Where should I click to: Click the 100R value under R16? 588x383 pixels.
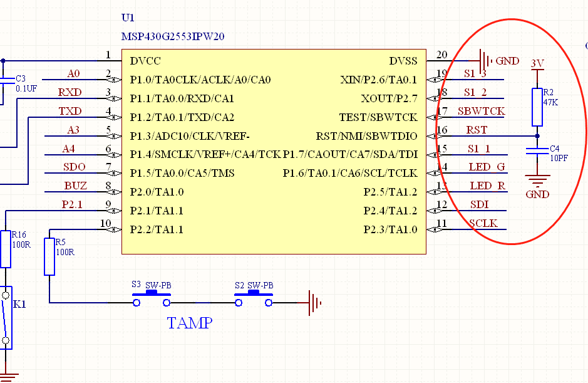coord(21,245)
